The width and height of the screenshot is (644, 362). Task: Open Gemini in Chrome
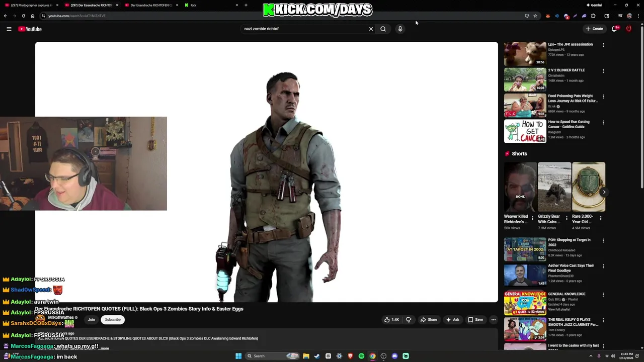tap(594, 5)
